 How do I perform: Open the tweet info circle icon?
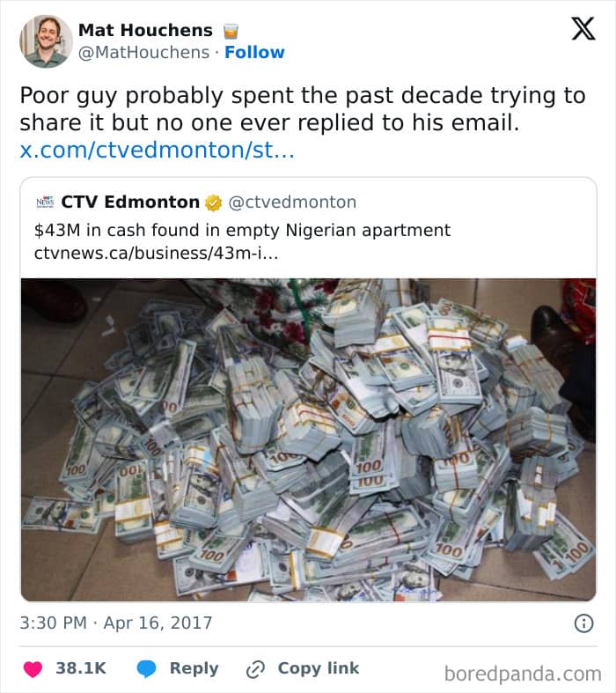[583, 623]
